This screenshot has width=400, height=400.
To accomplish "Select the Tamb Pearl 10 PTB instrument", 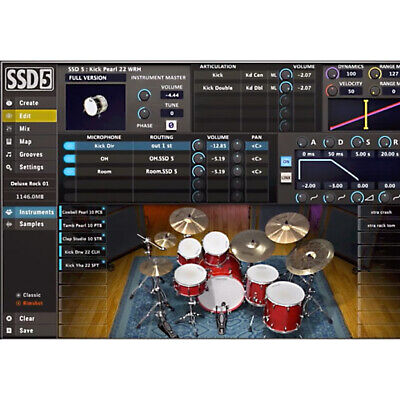I will (x=82, y=225).
